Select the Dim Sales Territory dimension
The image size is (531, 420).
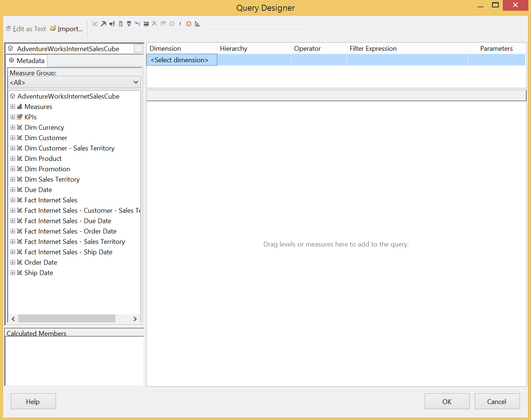[52, 179]
